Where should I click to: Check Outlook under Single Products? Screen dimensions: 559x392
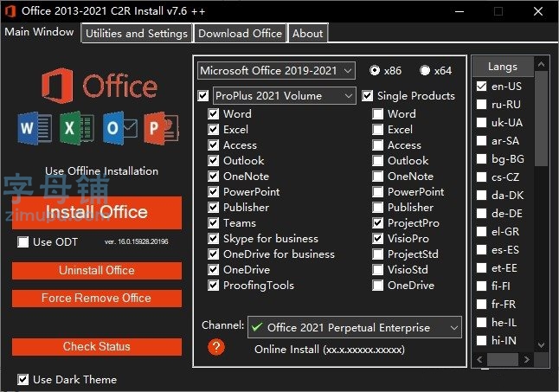[x=377, y=161]
